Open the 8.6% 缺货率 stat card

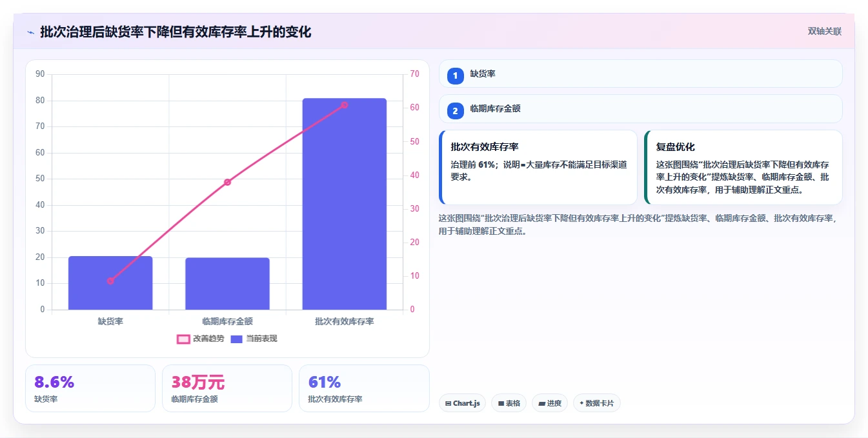click(x=90, y=388)
